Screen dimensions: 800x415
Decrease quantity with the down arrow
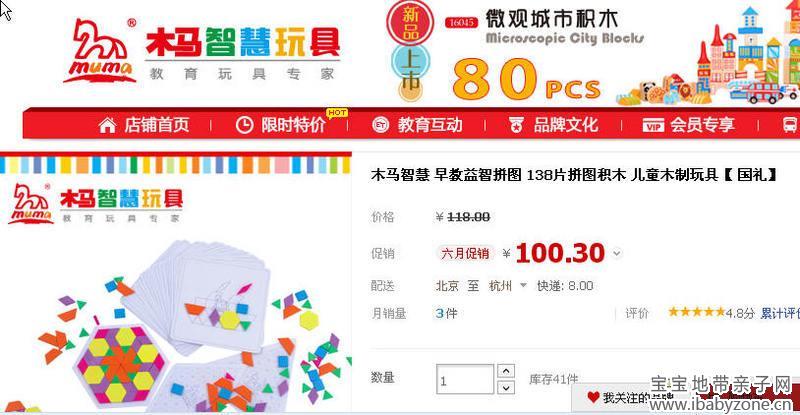[x=506, y=388]
